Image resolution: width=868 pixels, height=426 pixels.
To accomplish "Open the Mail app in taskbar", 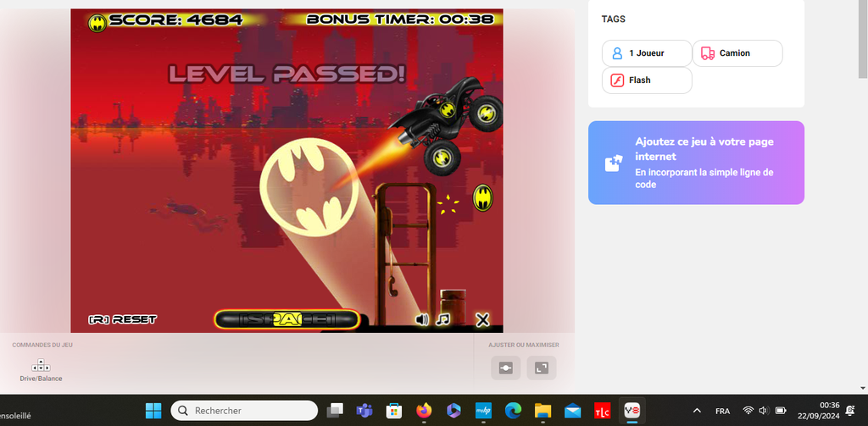I will (x=572, y=411).
